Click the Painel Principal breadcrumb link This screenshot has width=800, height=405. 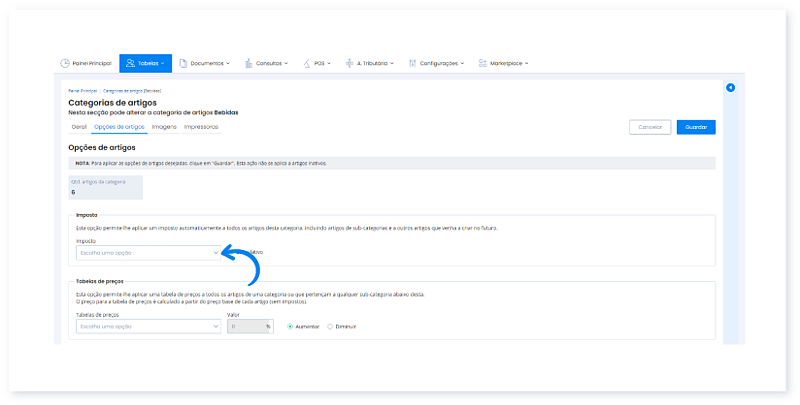(82, 90)
